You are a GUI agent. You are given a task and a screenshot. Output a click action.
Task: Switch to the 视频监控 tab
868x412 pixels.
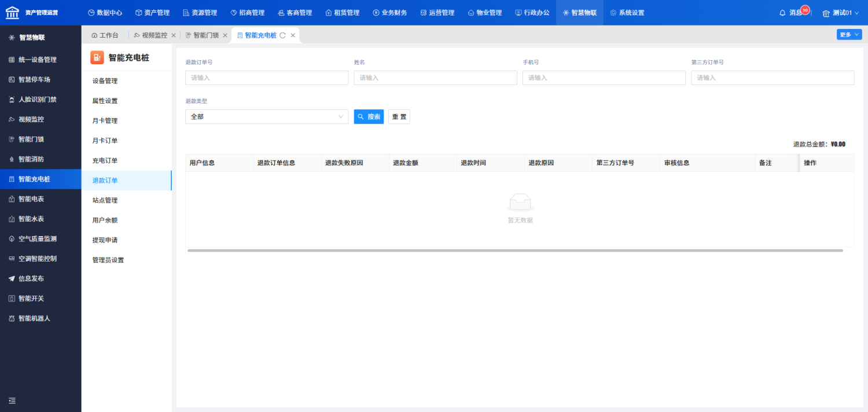[150, 35]
